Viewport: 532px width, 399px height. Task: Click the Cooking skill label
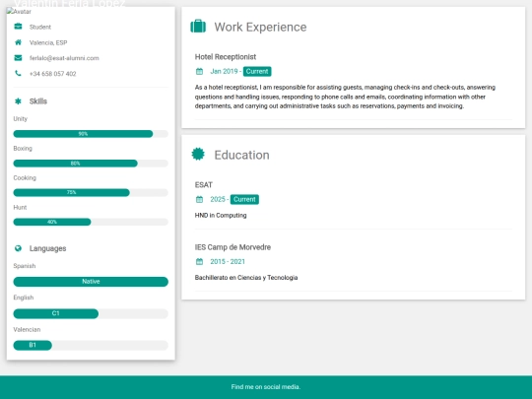[25, 177]
